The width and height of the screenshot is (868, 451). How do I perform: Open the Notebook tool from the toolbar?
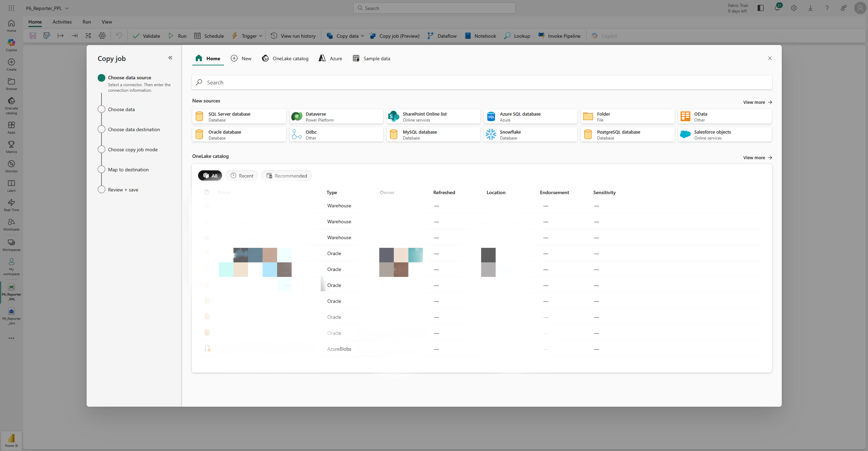480,36
